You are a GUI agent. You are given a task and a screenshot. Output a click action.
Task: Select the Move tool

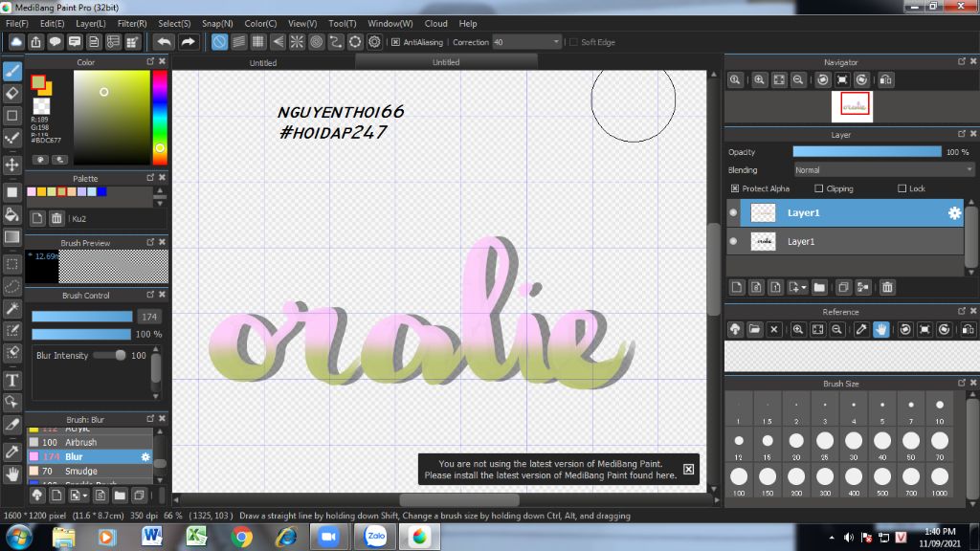pos(11,165)
